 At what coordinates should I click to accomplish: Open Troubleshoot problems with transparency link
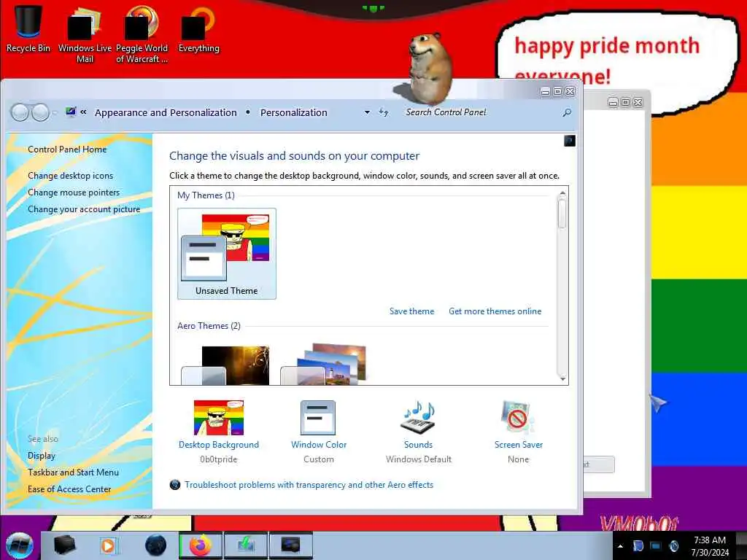click(x=309, y=485)
